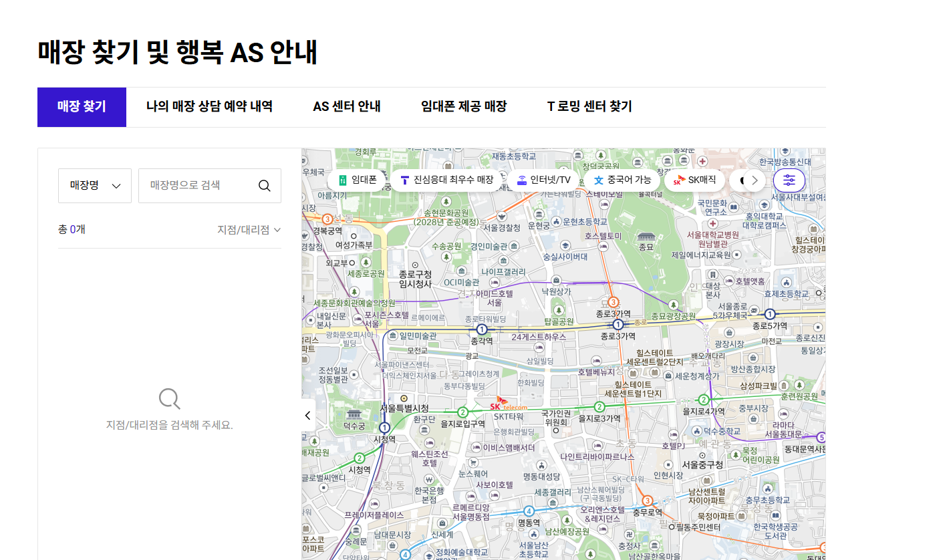Click the 낙원상가 shopping icon
The image size is (949, 560).
(x=556, y=281)
